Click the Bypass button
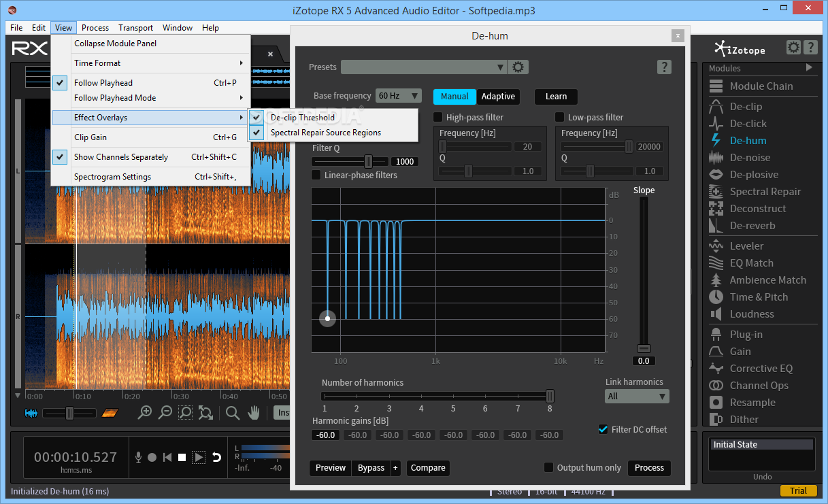Image resolution: width=828 pixels, height=504 pixels. 371,468
